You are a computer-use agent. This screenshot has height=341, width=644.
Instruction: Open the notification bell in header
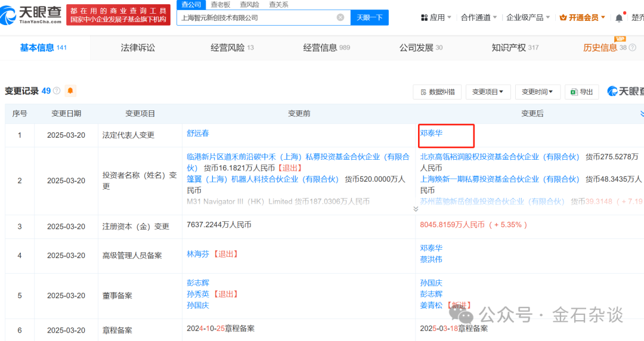tap(620, 18)
